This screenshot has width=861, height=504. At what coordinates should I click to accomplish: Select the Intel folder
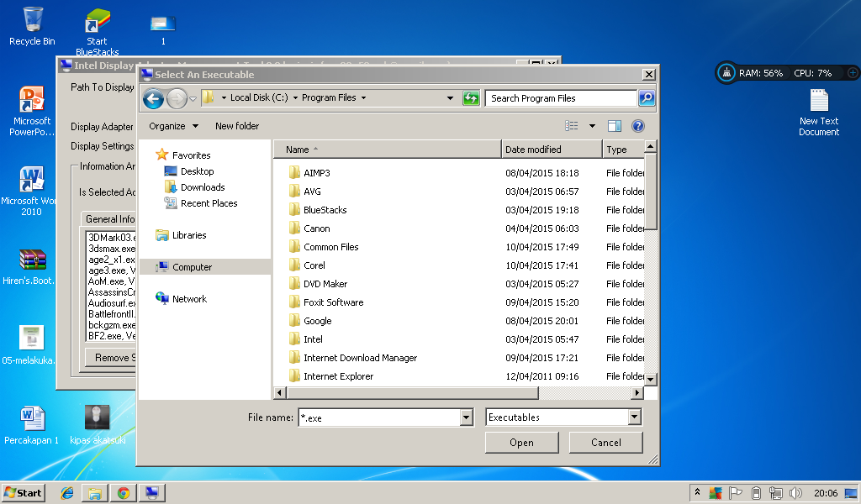306,339
